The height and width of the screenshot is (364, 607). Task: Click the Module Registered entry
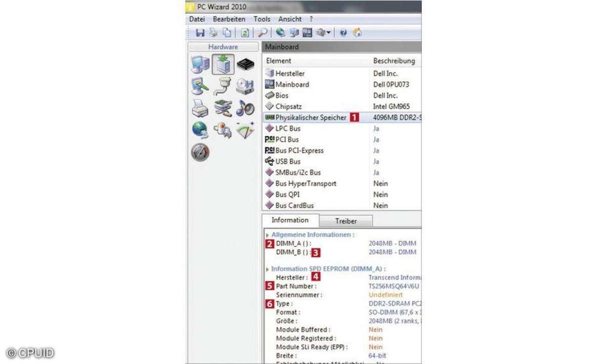coord(306,338)
